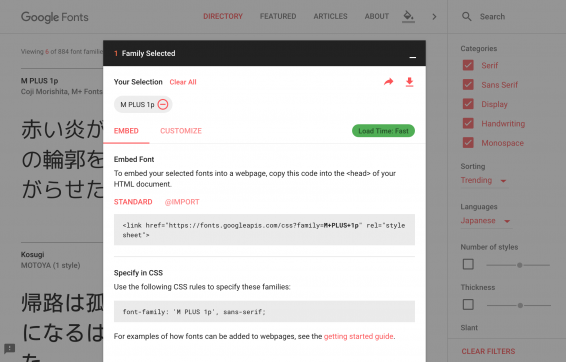Click the Clear All link
This screenshot has width=566, height=362.
pos(183,82)
